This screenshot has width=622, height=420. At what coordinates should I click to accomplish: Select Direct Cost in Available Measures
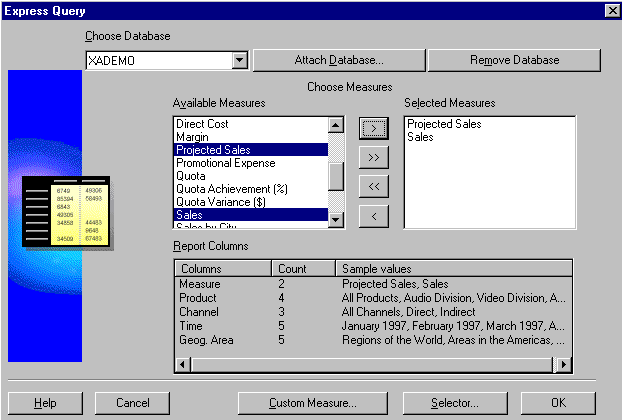point(251,124)
